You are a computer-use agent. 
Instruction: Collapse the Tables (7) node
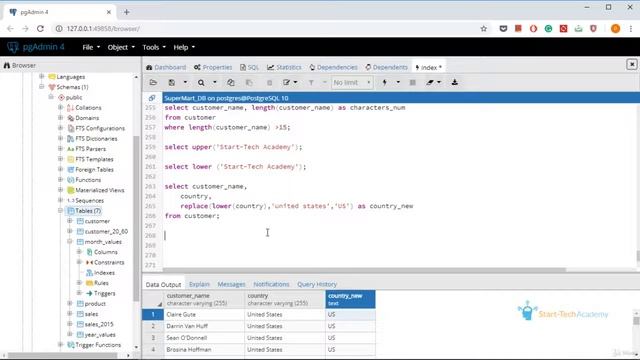60,211
